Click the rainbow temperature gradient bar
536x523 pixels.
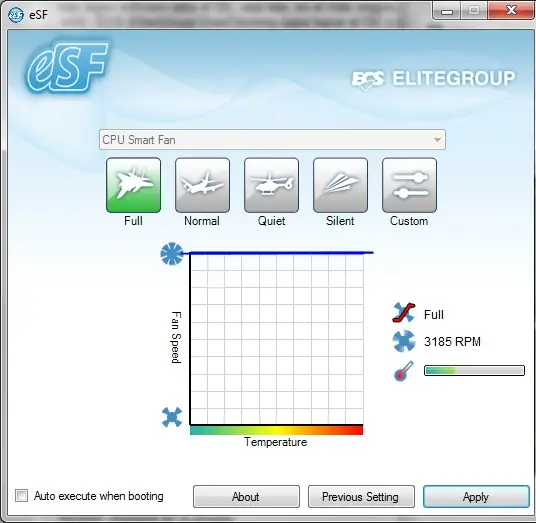tap(276, 430)
